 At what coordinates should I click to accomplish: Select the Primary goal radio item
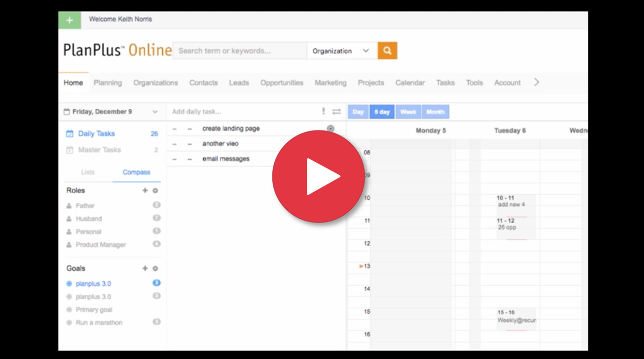(69, 309)
